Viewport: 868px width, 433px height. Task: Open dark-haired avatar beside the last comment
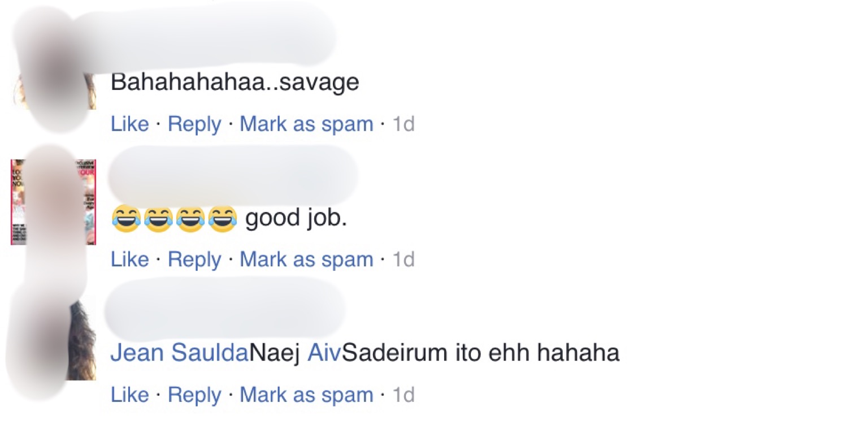coord(53,338)
